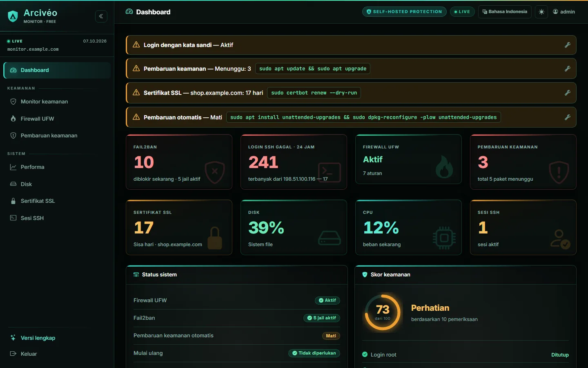Click the Arcivéo shield logo
588x368 pixels.
pyautogui.click(x=13, y=16)
